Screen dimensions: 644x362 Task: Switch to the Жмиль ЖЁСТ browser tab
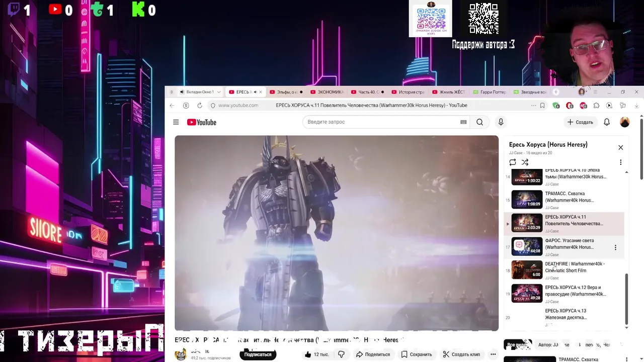click(449, 92)
